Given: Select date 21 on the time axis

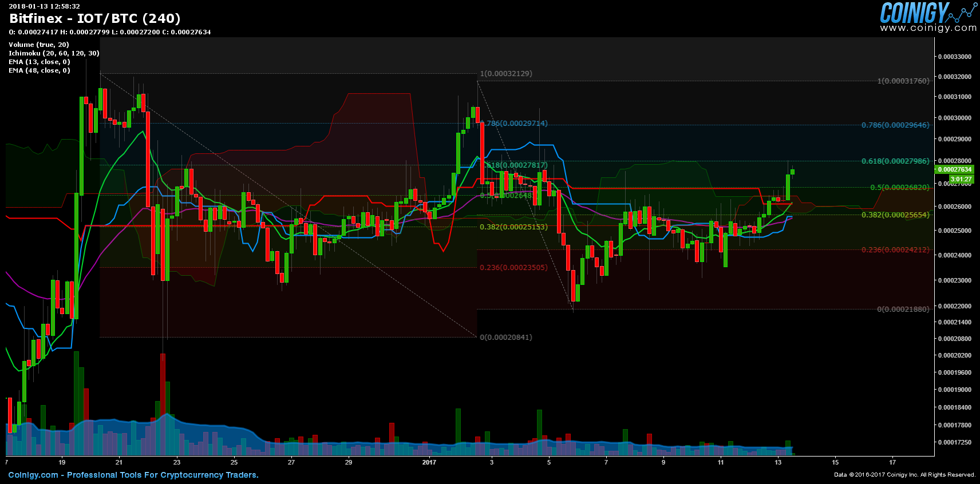Looking at the screenshot, I should [x=119, y=462].
